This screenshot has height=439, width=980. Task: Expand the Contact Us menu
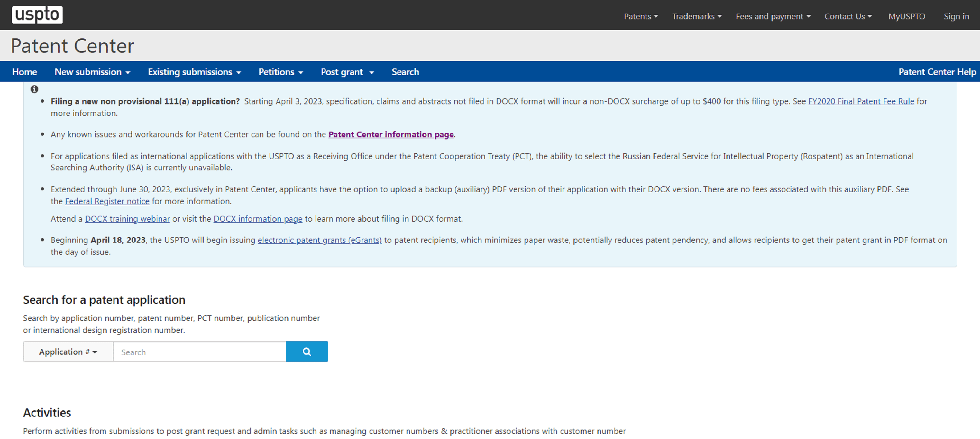pyautogui.click(x=848, y=16)
